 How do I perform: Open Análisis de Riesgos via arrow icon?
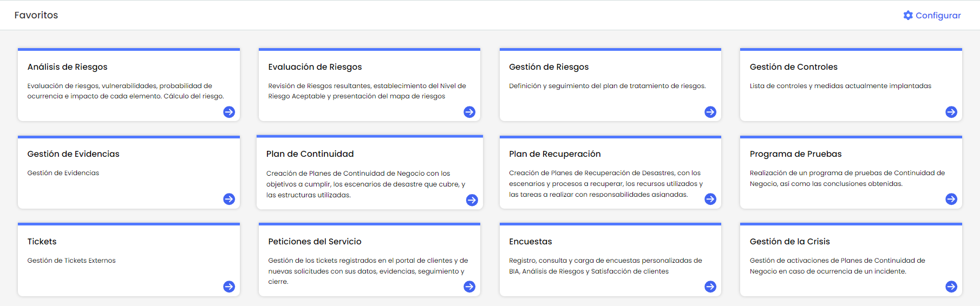pyautogui.click(x=229, y=112)
